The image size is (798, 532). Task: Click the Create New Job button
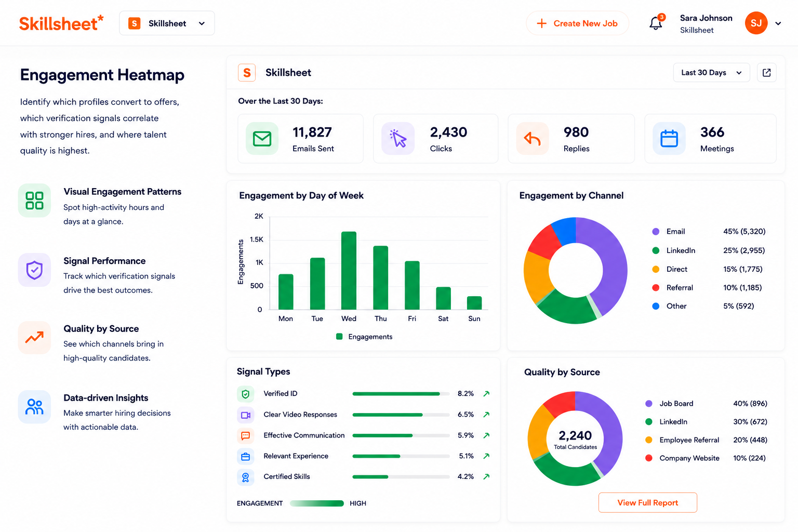577,23
